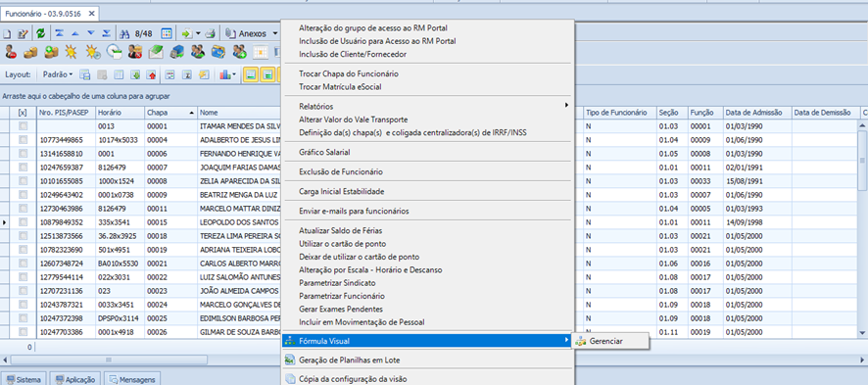Click the new record page icon
The image size is (868, 385).
8,33
